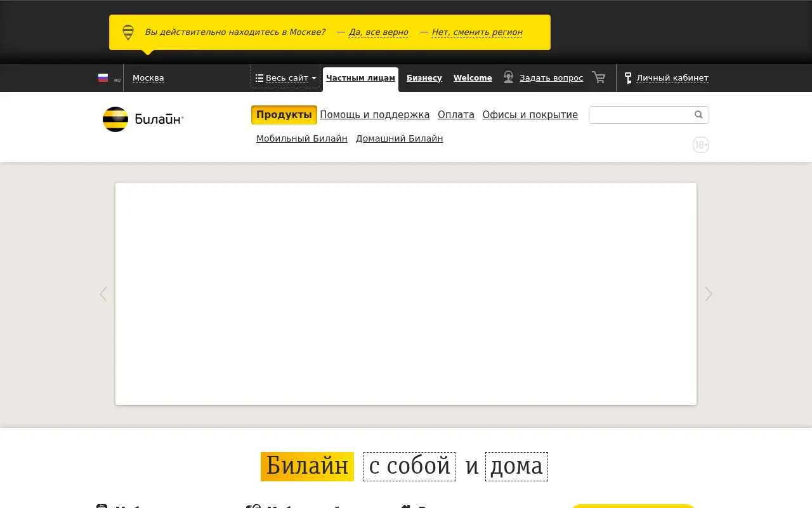
Task: Change region by clicking Москва
Action: pos(148,78)
